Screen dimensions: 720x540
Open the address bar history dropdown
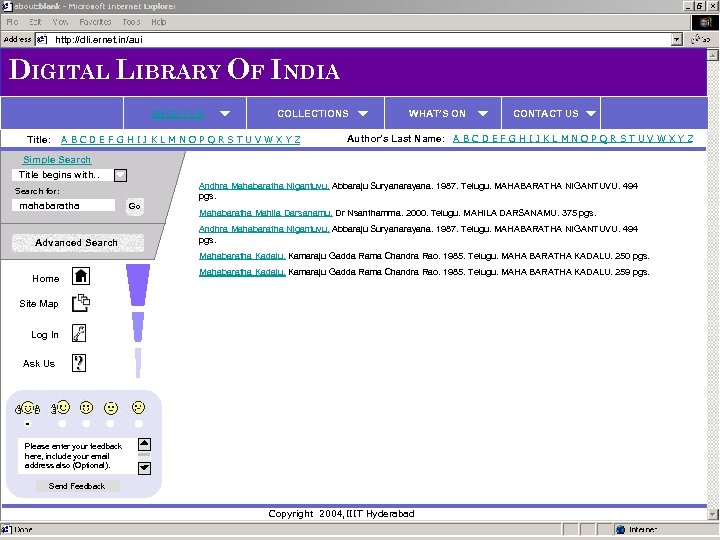(x=676, y=39)
